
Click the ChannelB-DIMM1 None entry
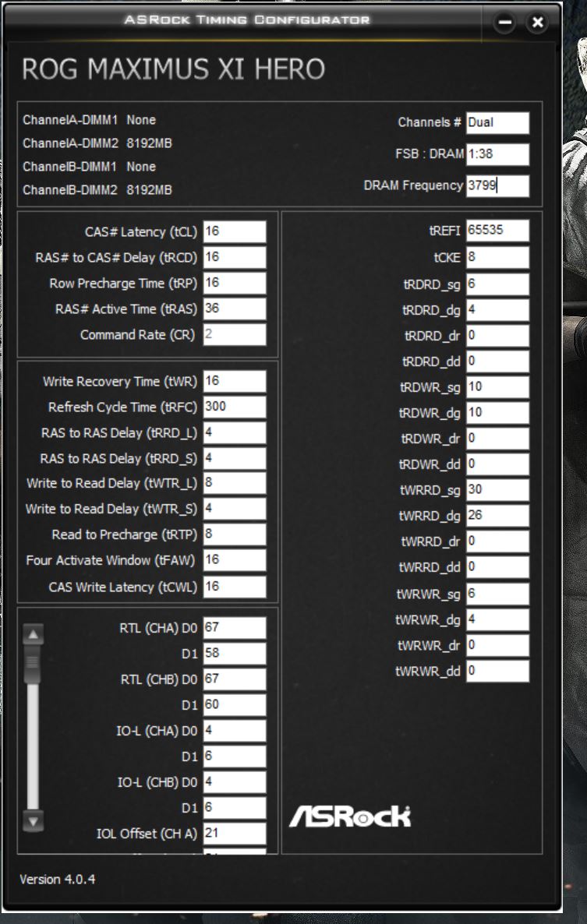tap(89, 167)
